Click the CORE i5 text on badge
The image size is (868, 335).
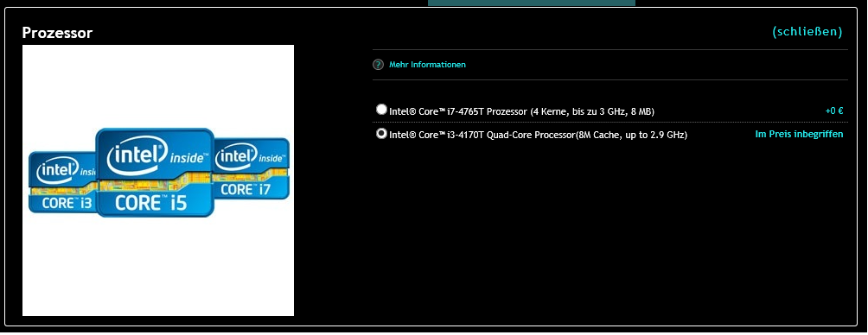(151, 203)
